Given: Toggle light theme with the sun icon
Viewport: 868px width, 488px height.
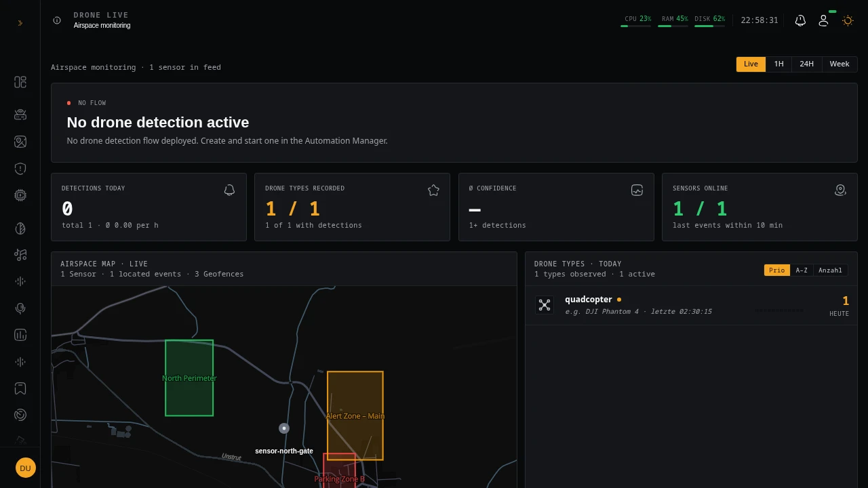Looking at the screenshot, I should tap(848, 20).
